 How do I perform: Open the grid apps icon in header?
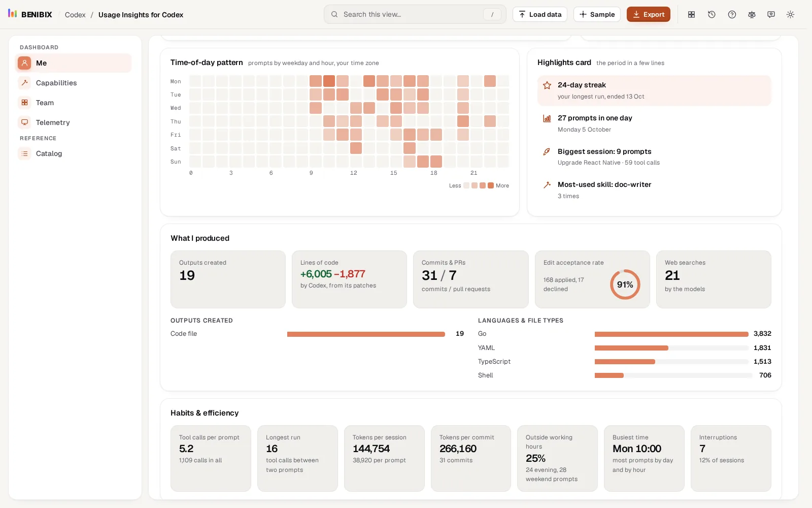pyautogui.click(x=691, y=14)
